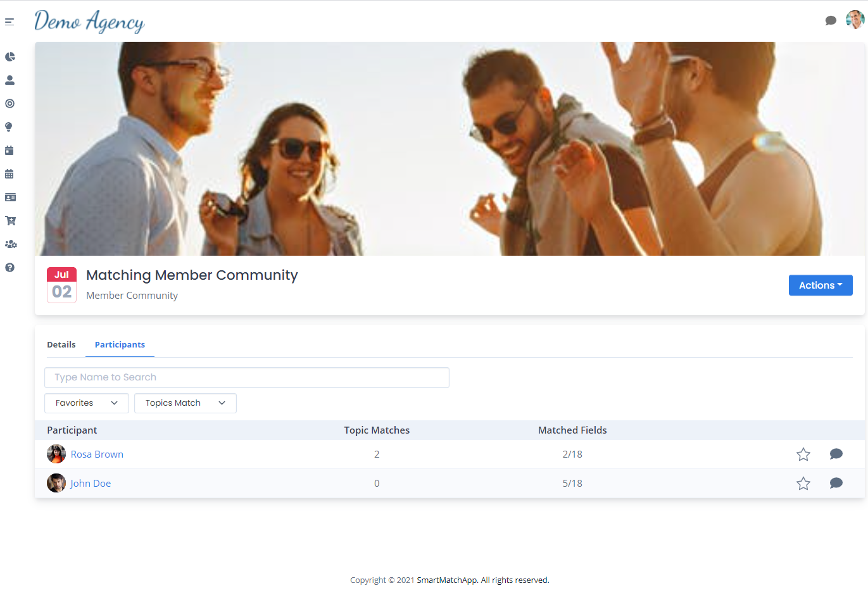Open the dashboard pie chart statistics icon

pyautogui.click(x=9, y=56)
